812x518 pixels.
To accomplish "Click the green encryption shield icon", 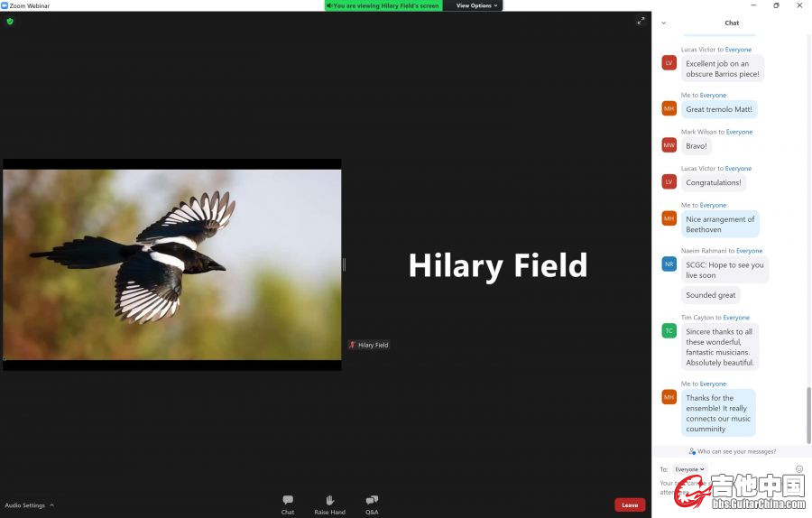I will pos(10,21).
